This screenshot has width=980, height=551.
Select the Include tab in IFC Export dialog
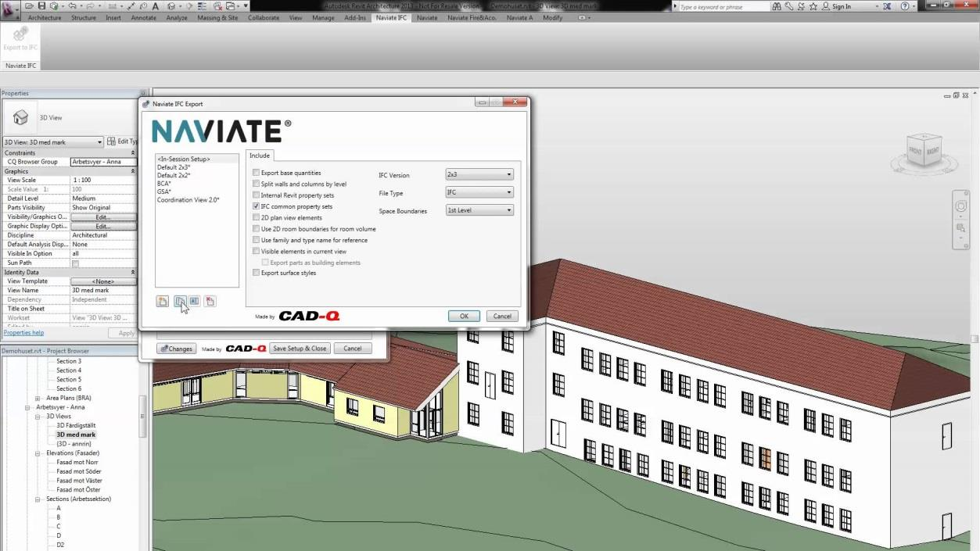click(260, 156)
